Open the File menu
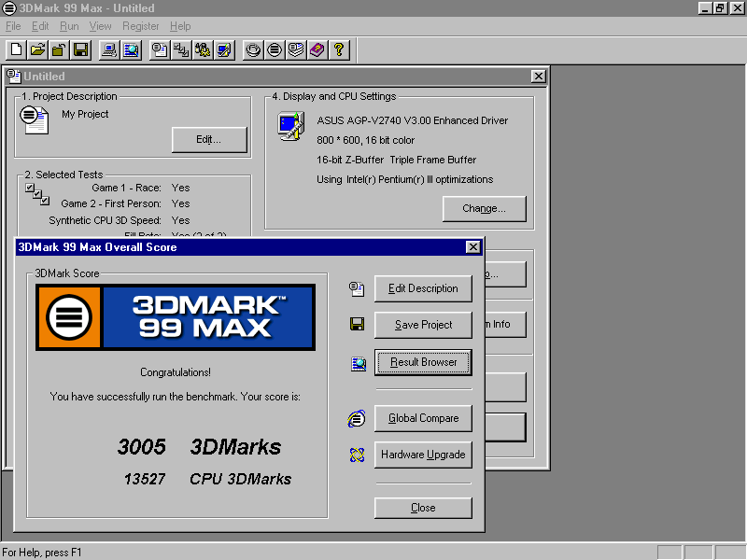 13,26
